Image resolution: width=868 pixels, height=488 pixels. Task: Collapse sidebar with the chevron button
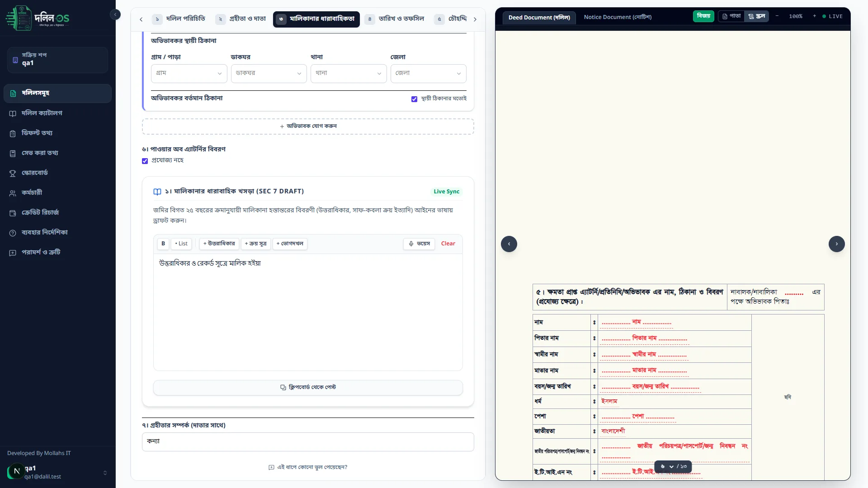tap(115, 14)
